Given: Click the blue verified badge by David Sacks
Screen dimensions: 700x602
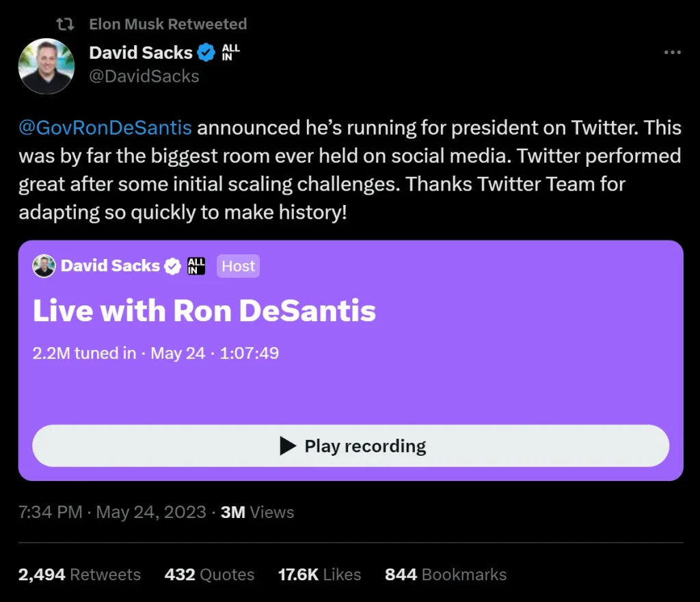Looking at the screenshot, I should (x=206, y=53).
